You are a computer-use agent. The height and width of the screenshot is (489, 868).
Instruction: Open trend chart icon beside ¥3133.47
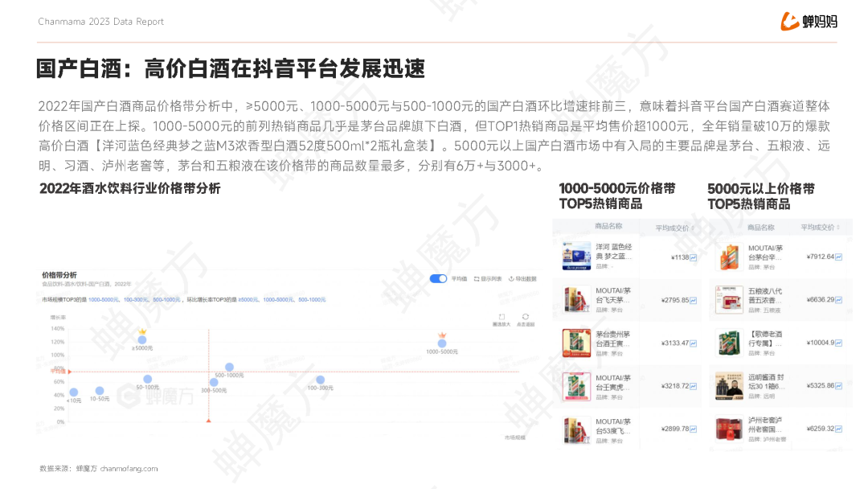693,343
